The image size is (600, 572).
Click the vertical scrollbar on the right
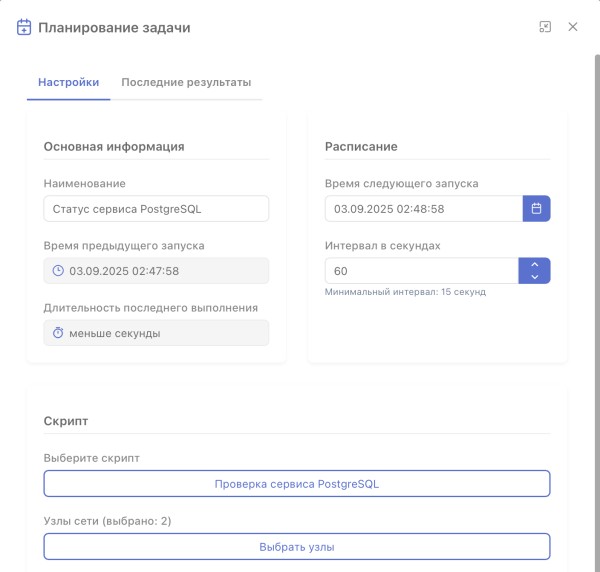point(596,300)
